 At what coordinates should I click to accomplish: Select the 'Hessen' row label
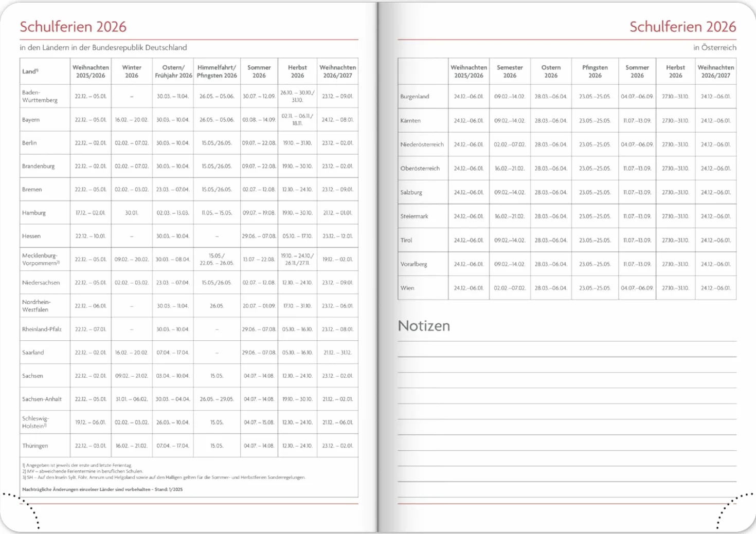pyautogui.click(x=31, y=236)
